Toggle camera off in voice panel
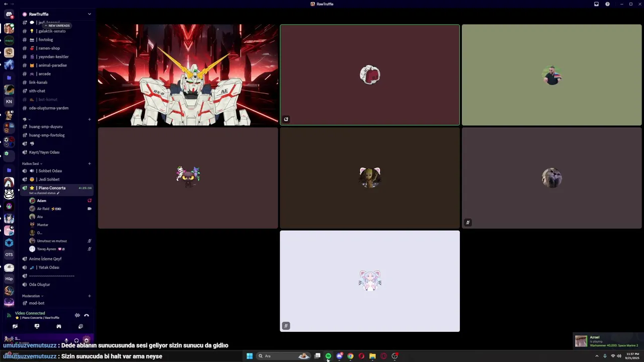644x362 pixels. [x=15, y=326]
